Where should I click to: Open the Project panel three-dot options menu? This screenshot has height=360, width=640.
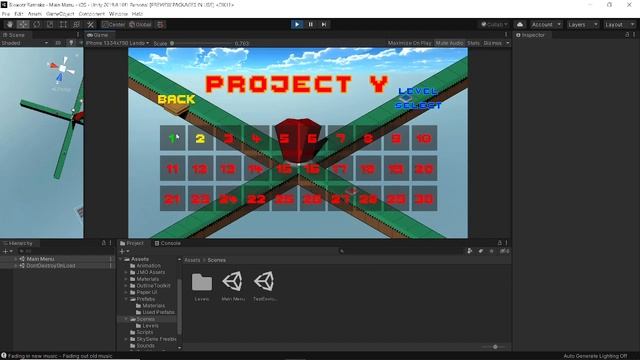pos(506,243)
